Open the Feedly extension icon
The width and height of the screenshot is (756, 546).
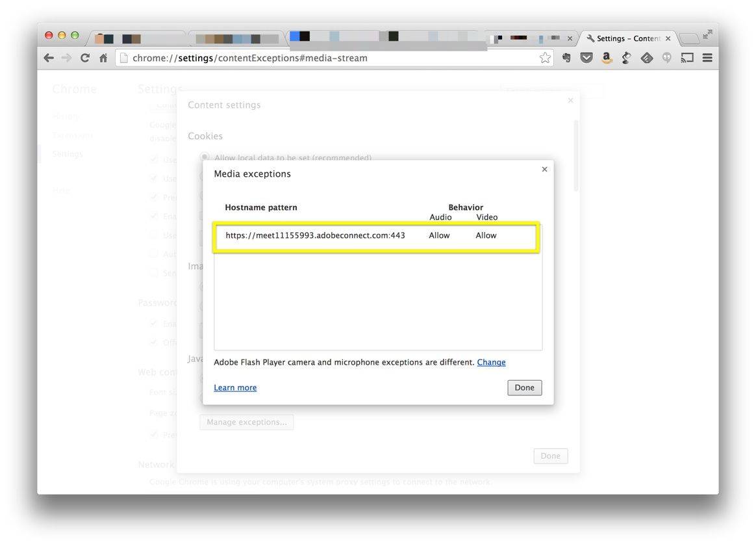click(x=646, y=58)
